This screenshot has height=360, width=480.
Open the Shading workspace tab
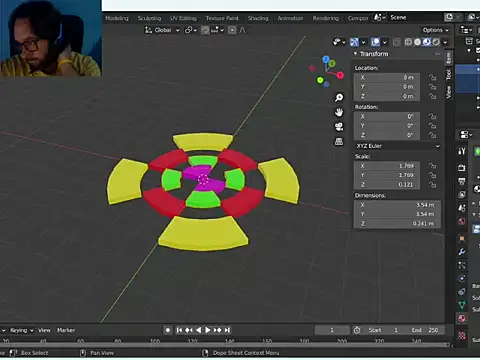258,18
